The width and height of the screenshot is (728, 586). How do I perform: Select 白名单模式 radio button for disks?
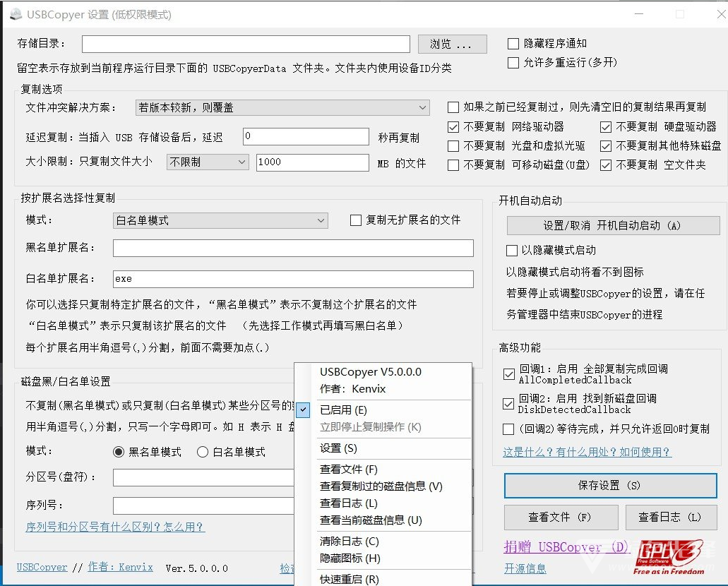click(x=203, y=452)
